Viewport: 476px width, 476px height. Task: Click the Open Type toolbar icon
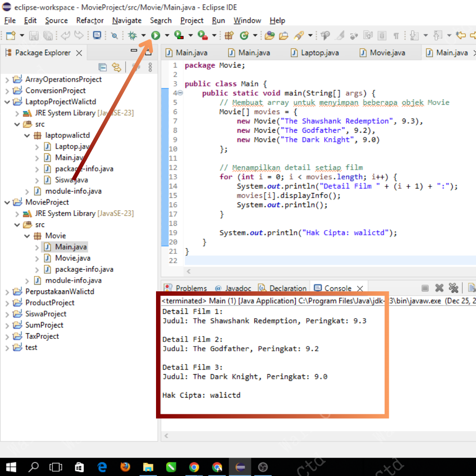(x=270, y=35)
